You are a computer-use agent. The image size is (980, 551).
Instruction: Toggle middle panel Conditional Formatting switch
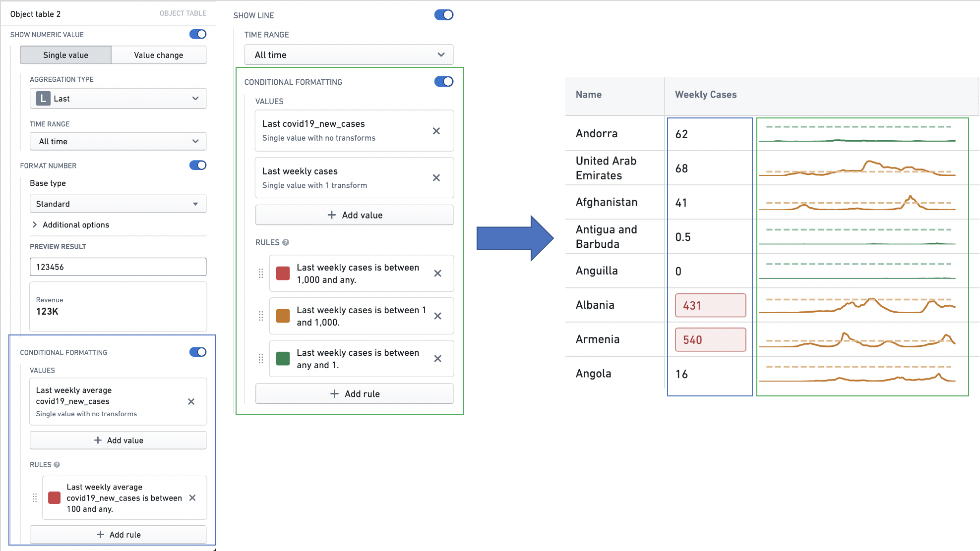tap(444, 82)
